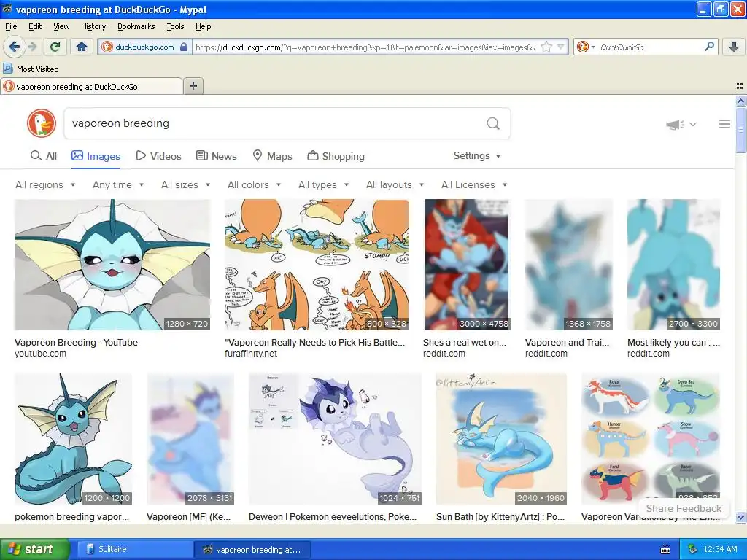Viewport: 747px width, 560px height.
Task: Click the page search magnifier icon
Action: tap(493, 124)
